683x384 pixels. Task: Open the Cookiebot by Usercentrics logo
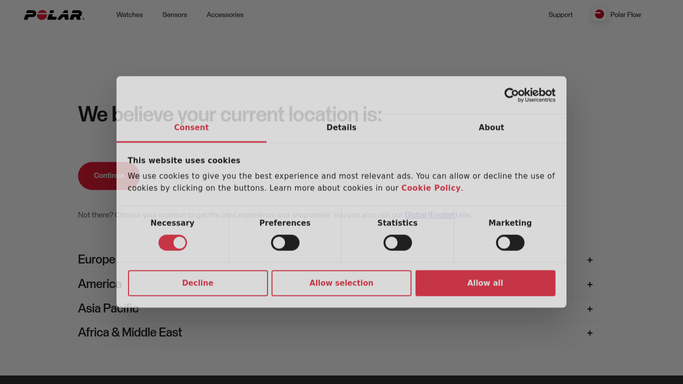530,95
